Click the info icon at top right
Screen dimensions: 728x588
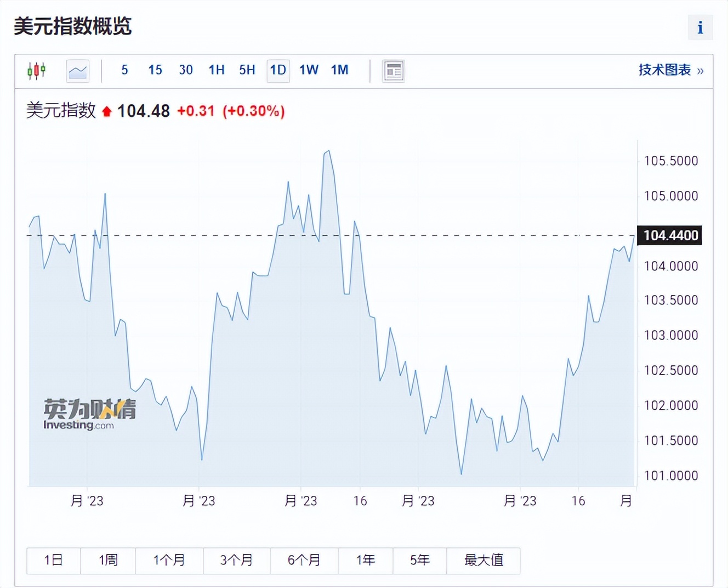click(x=699, y=27)
